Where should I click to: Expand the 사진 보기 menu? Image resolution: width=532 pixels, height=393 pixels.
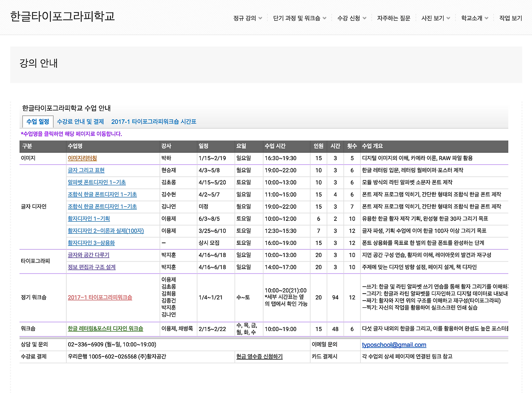tap(432, 18)
